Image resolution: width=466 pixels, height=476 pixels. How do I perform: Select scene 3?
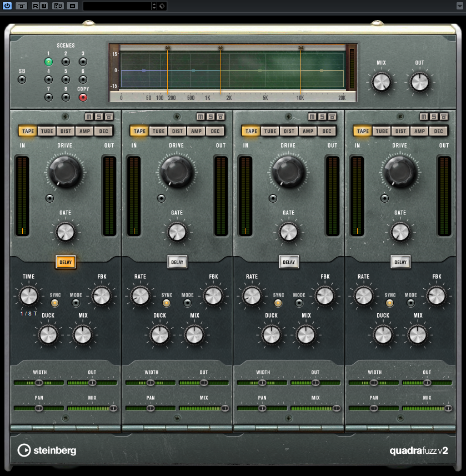[83, 62]
